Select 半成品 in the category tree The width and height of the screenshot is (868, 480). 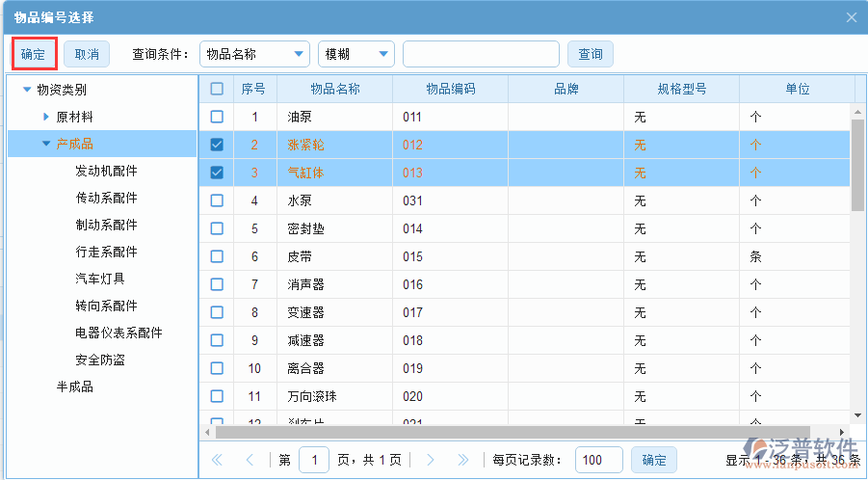[x=75, y=387]
